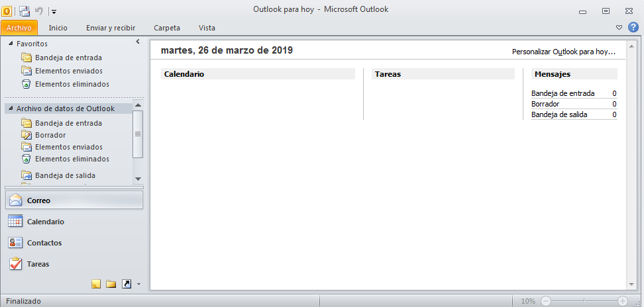Viewport: 644px width, 307px height.
Task: Click Personalizar Outlook para hoy link
Action: click(564, 52)
